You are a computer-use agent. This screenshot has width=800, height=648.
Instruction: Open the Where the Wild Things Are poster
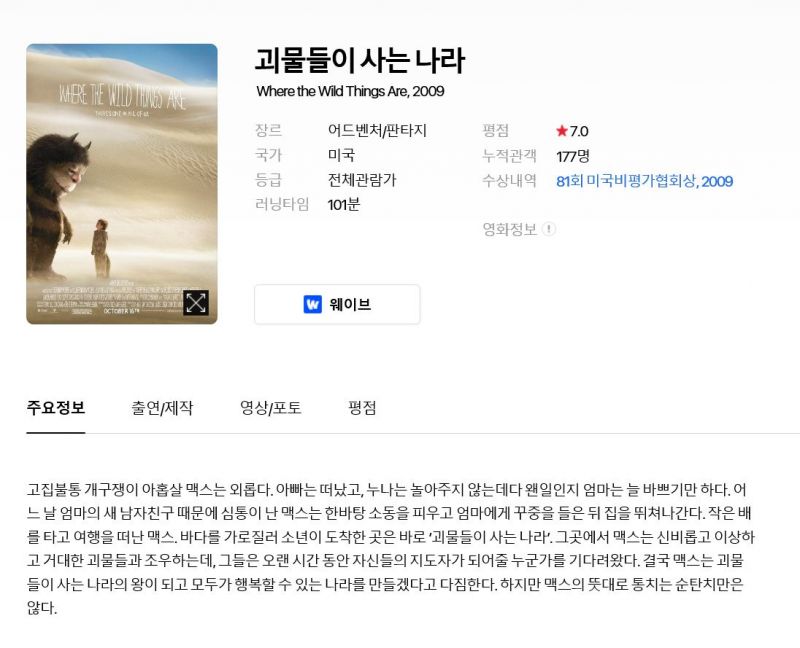(x=122, y=184)
